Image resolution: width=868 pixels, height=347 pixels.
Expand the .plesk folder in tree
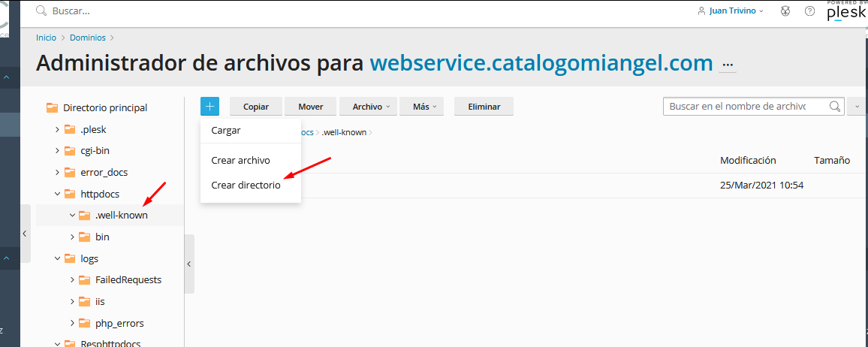57,129
